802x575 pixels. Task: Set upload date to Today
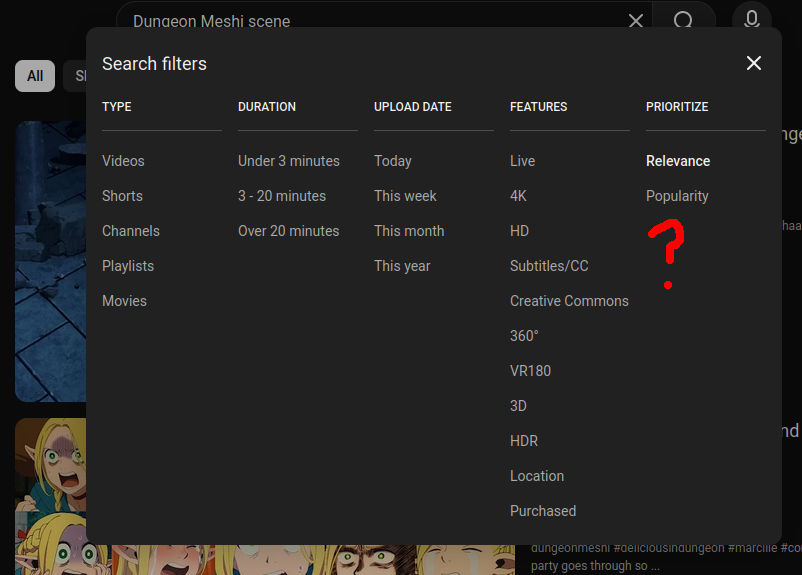coord(393,161)
